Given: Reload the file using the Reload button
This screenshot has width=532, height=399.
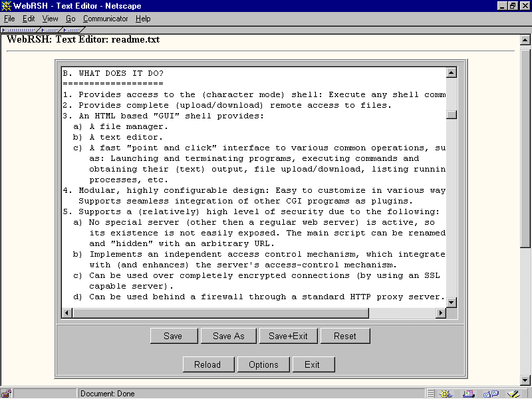Looking at the screenshot, I should [x=208, y=364].
